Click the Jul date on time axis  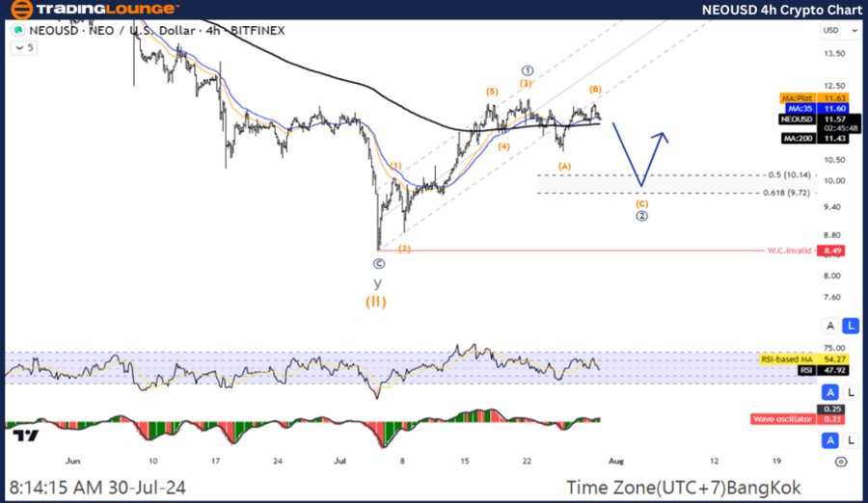click(339, 461)
